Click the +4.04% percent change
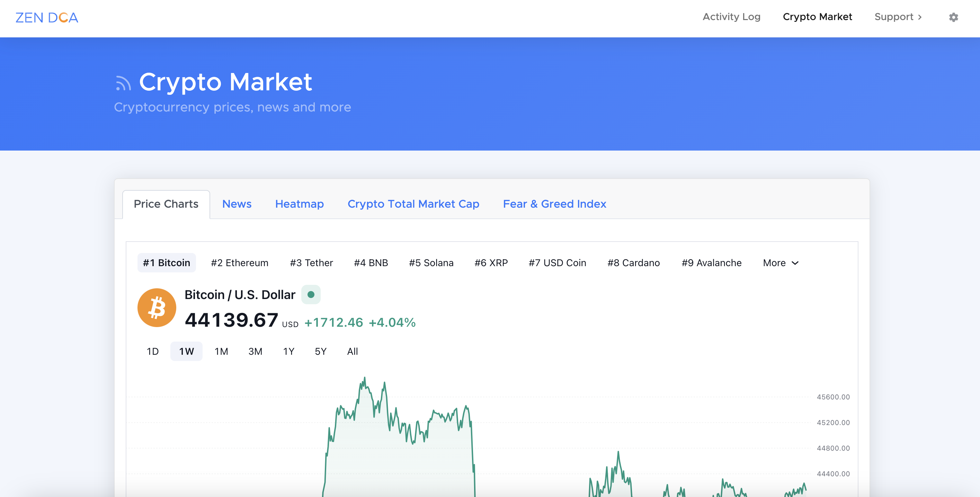Viewport: 980px width, 497px height. click(392, 323)
